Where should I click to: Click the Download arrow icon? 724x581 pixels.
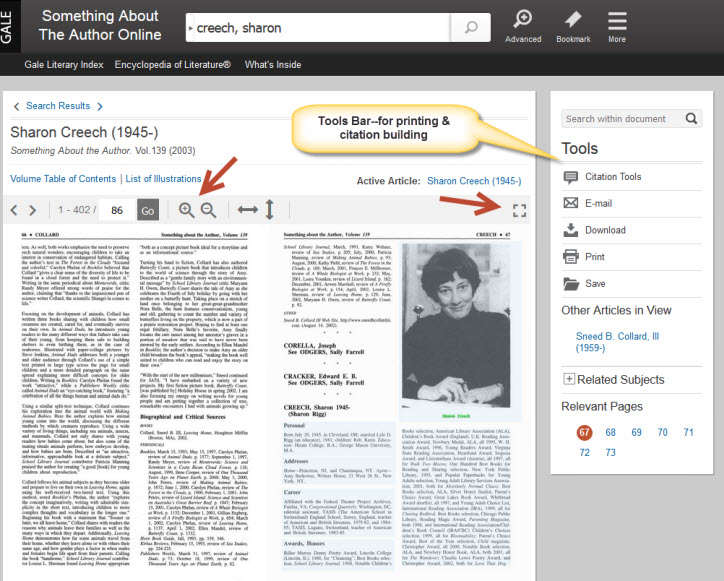point(571,230)
